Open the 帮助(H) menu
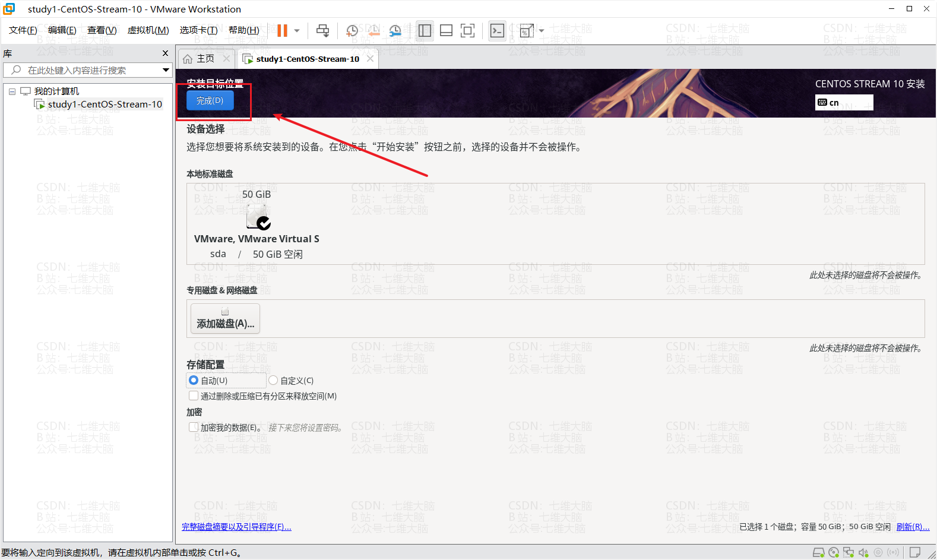 [x=244, y=30]
